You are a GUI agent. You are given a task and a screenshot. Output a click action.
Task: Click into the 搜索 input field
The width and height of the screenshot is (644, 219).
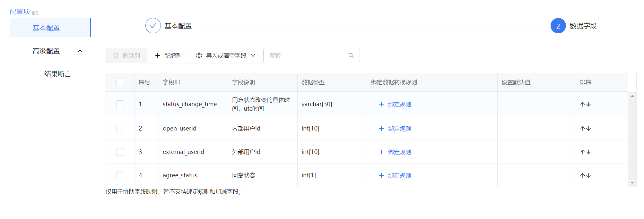coord(307,55)
